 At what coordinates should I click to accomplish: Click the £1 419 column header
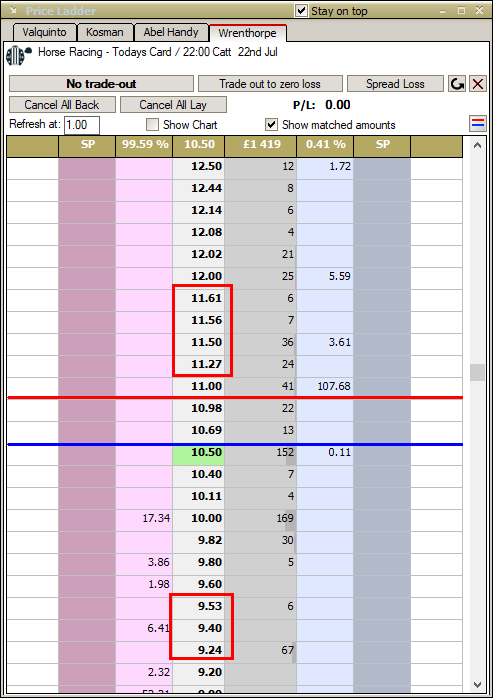[261, 145]
